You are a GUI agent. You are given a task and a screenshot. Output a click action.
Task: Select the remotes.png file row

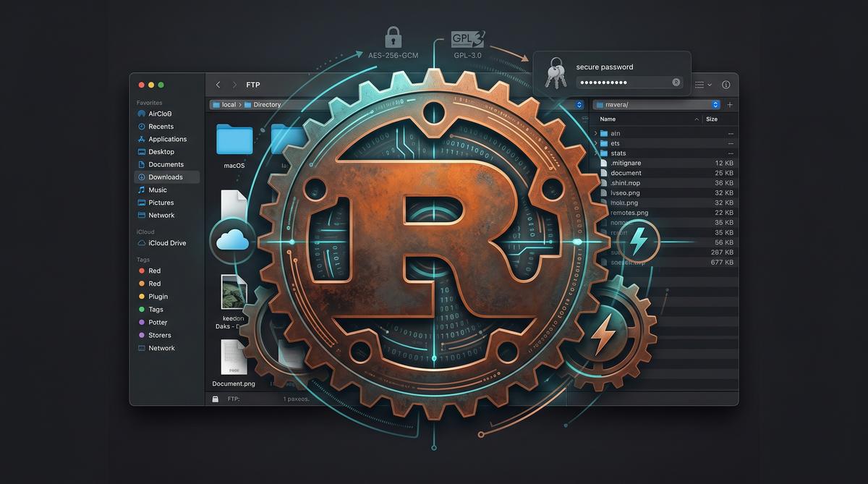point(664,213)
